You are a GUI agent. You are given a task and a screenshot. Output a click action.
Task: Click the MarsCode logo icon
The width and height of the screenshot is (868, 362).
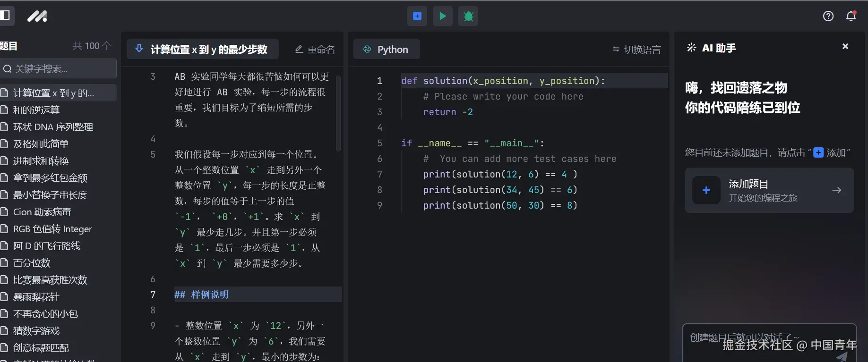click(37, 17)
